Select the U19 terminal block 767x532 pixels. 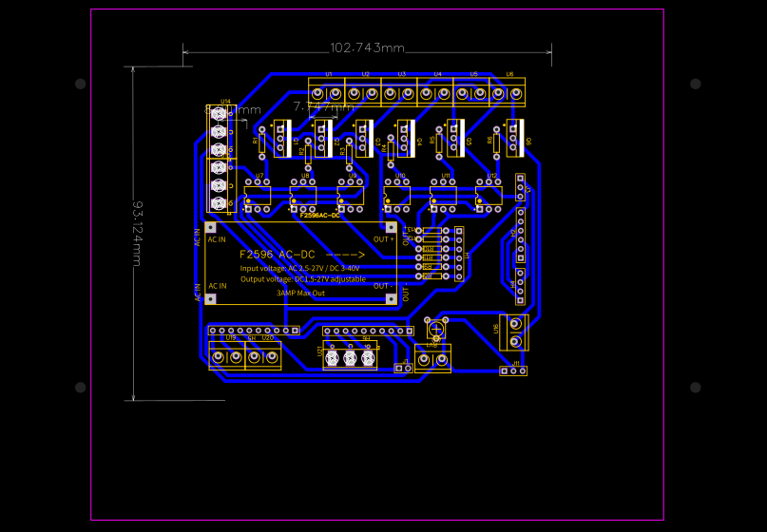tap(227, 355)
